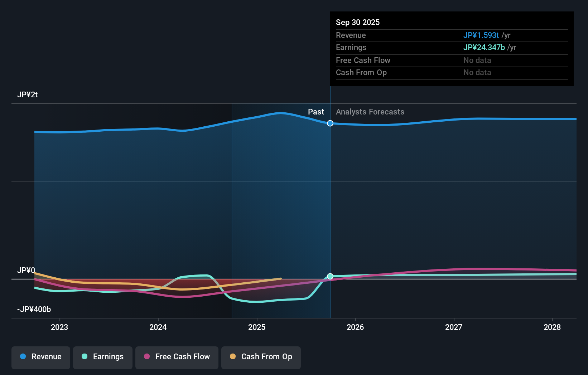Screen dimensions: 588x375
Task: Click the teal Earnings legend dot
Action: click(x=84, y=357)
